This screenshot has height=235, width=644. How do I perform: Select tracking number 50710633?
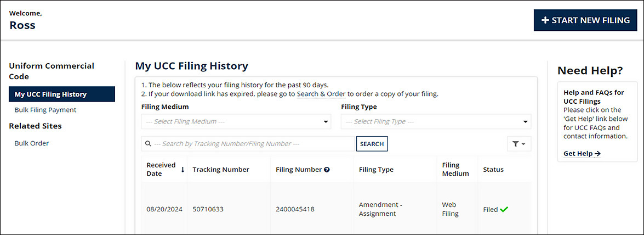208,209
